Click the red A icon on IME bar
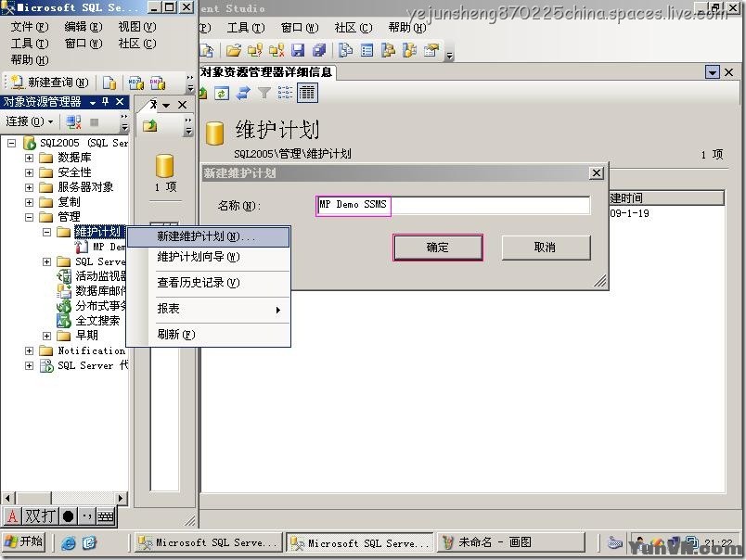The width and height of the screenshot is (746, 560). [12, 515]
